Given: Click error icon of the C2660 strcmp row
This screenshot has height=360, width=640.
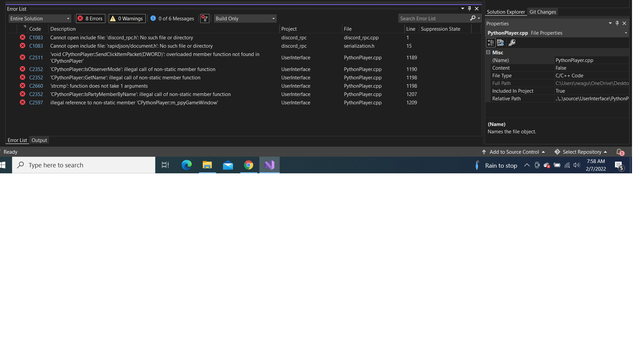Looking at the screenshot, I should [x=22, y=86].
